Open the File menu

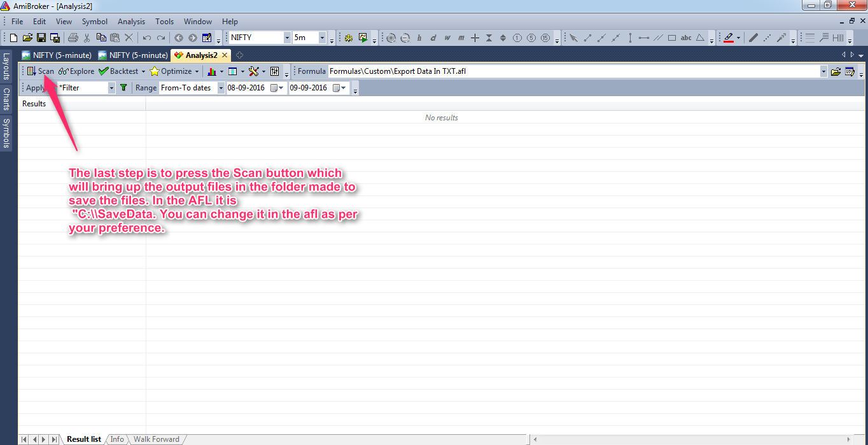17,22
